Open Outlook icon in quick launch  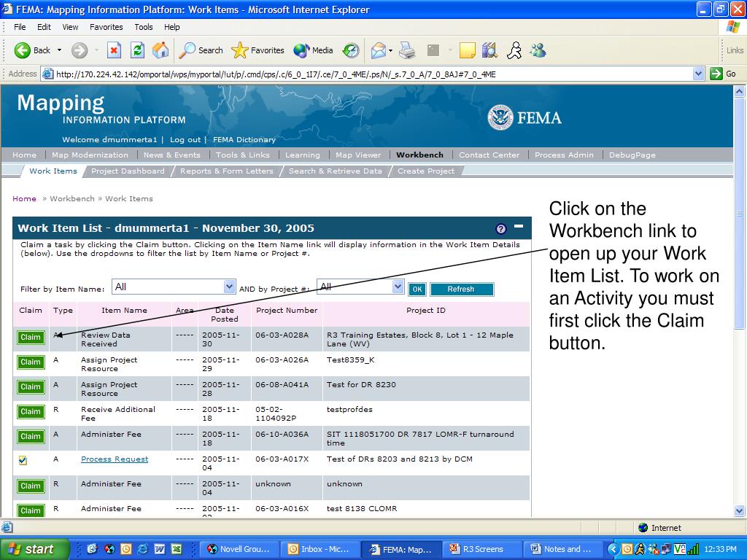(x=125, y=549)
